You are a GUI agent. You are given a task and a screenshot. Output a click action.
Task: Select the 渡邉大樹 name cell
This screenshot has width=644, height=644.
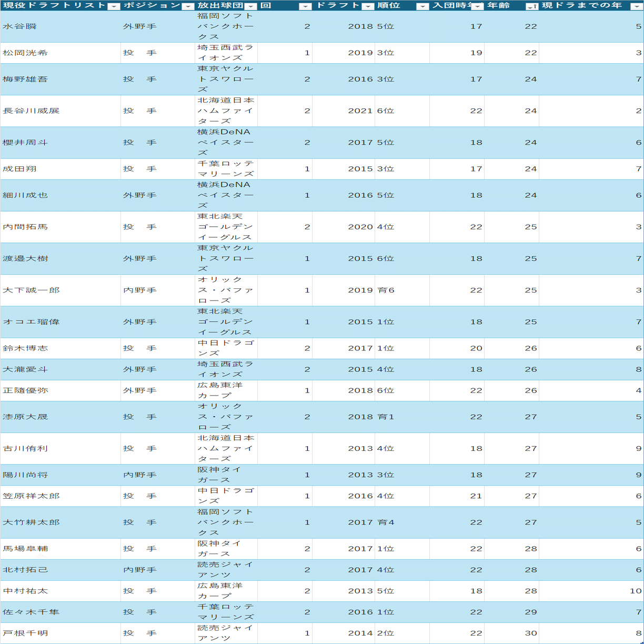(x=61, y=258)
